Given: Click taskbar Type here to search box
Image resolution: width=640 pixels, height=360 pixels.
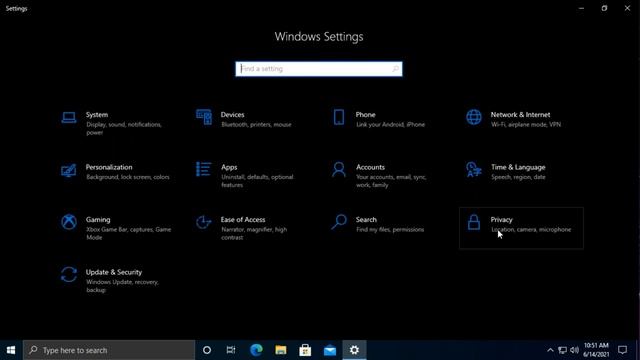Looking at the screenshot, I should [x=109, y=350].
